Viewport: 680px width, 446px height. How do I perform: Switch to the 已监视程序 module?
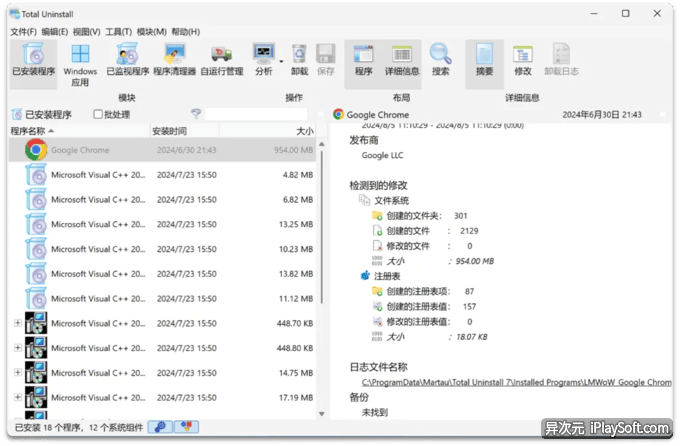[x=128, y=60]
